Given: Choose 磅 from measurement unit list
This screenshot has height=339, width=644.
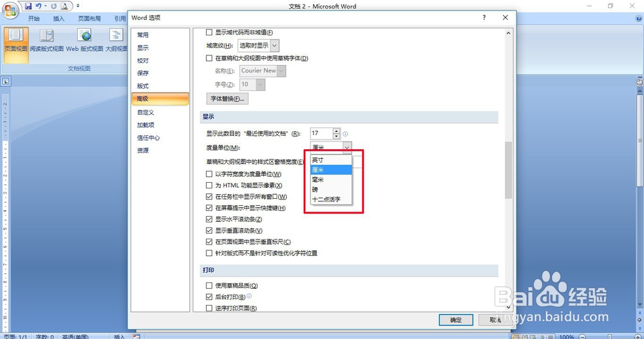Looking at the screenshot, I should click(x=331, y=190).
